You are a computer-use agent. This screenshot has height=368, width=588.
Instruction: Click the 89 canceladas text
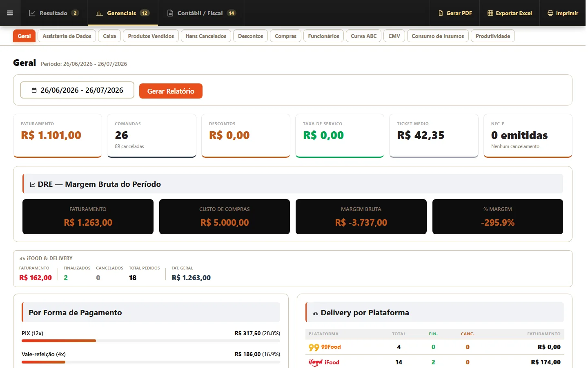(x=129, y=146)
